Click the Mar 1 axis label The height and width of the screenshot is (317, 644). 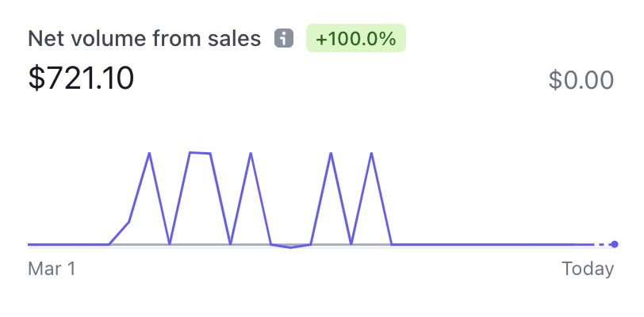52,269
